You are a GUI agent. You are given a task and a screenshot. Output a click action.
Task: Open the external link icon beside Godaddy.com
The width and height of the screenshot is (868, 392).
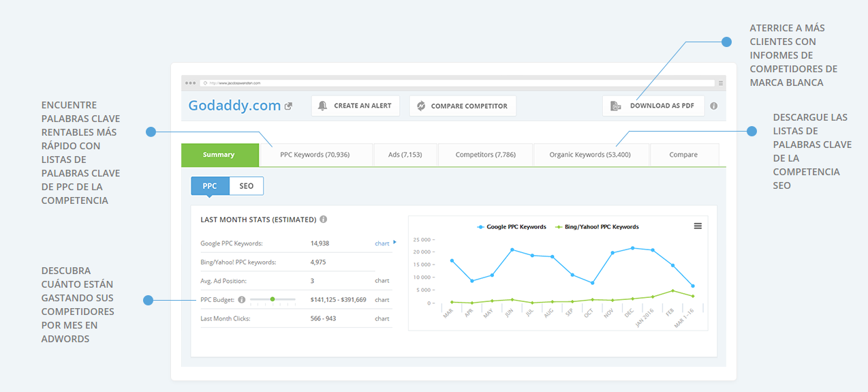click(288, 106)
